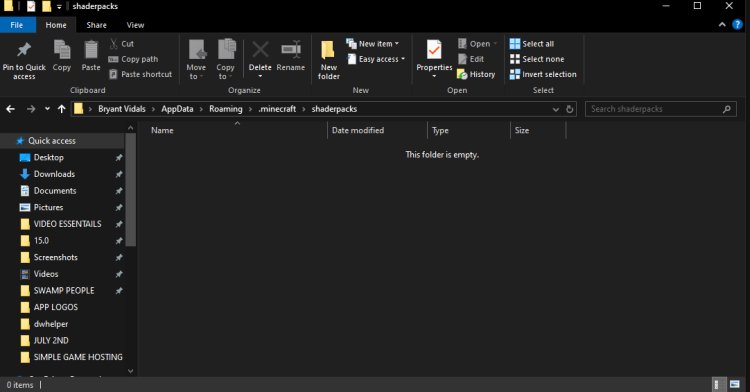Click Select none
The width and height of the screenshot is (750, 392).
537,59
